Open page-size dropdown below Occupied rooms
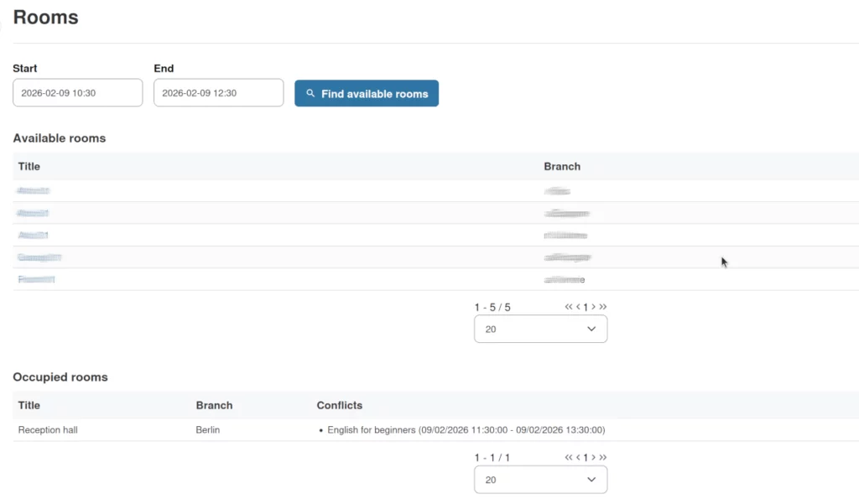 click(x=540, y=480)
